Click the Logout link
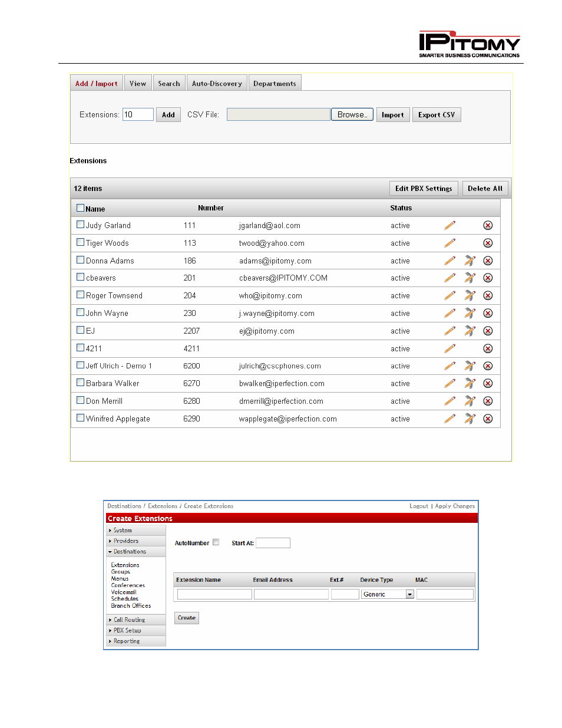This screenshot has width=562, height=728. pos(419,506)
